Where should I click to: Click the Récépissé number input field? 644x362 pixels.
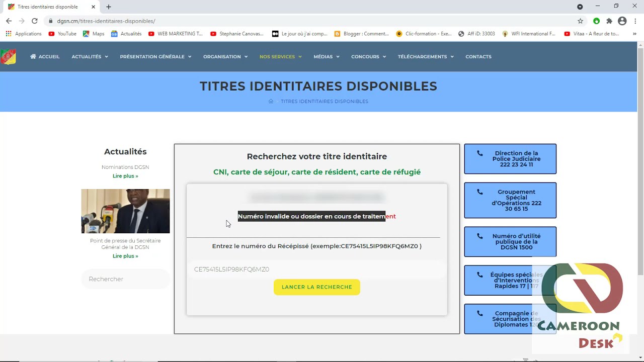317,269
